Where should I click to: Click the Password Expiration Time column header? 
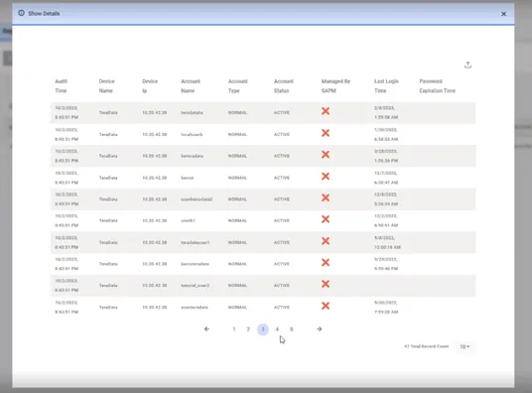(437, 86)
